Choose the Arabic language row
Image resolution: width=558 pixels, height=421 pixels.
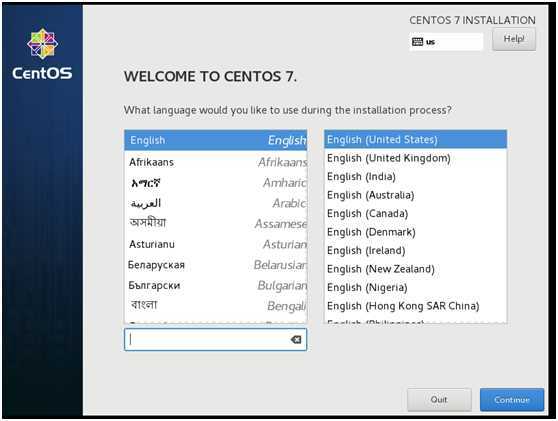coord(216,203)
